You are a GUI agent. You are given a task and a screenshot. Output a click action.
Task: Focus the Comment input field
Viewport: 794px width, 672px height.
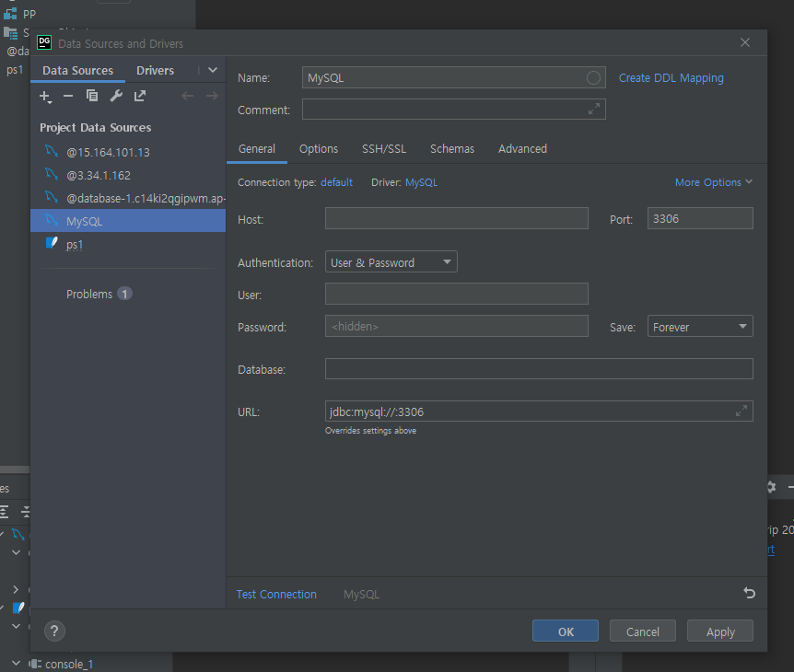[x=454, y=109]
